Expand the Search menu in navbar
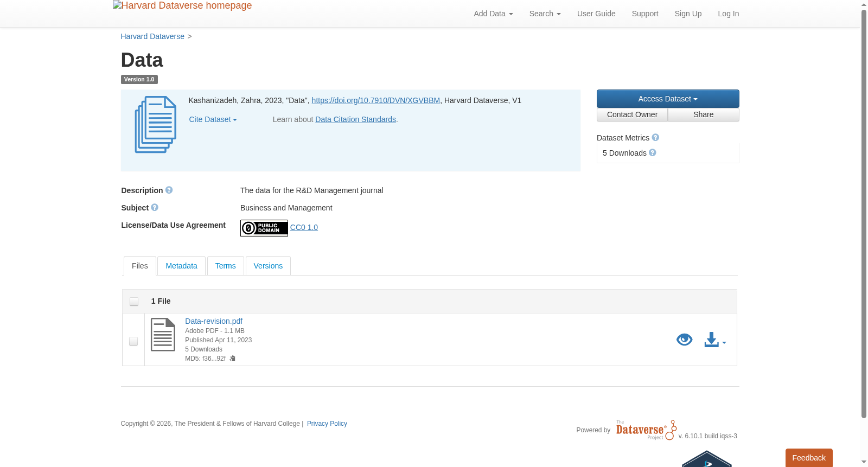This screenshot has height=467, width=868. [x=545, y=14]
